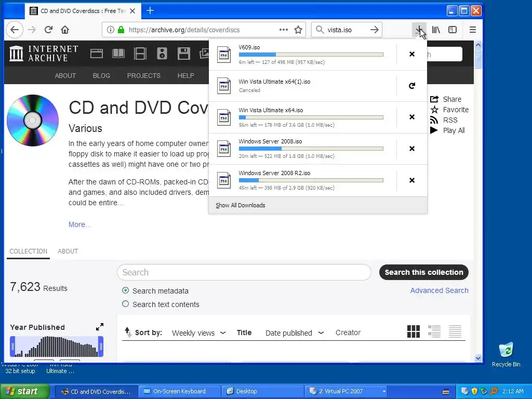Viewport: 532px width, 399px height.
Task: Open the Virtual PC 2007 taskbar group
Action: (x=346, y=391)
